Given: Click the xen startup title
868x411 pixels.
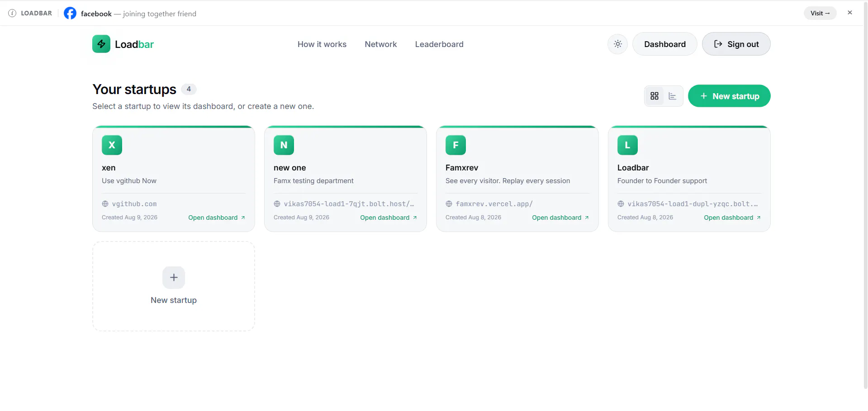Looking at the screenshot, I should [x=109, y=168].
